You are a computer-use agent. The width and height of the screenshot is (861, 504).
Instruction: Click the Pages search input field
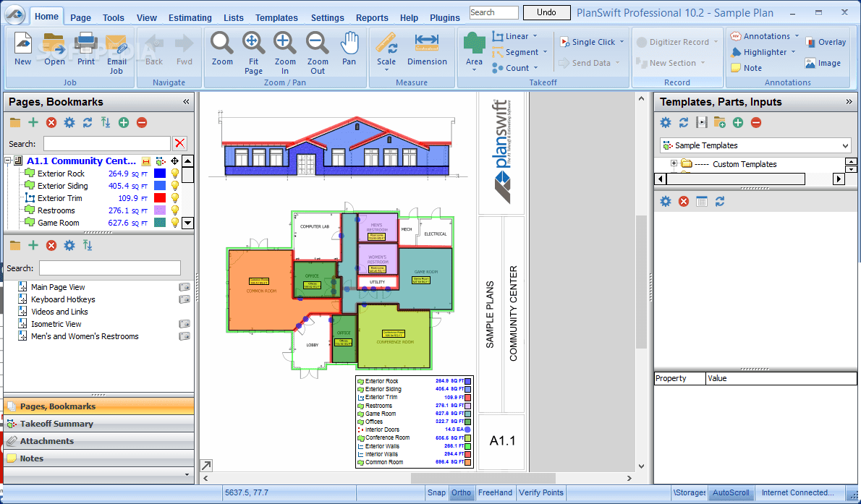pos(106,143)
